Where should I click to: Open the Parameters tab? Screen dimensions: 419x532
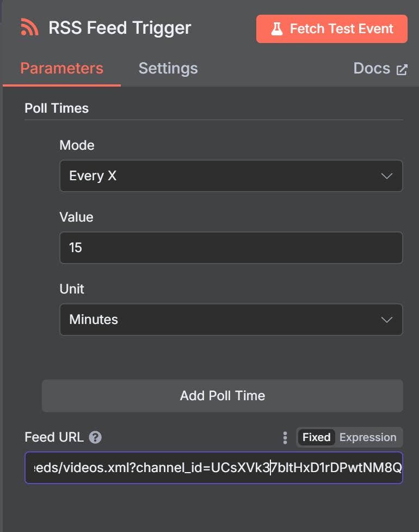[x=61, y=69]
